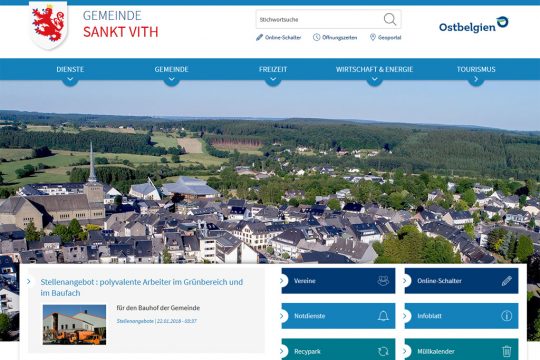540x360 pixels.
Task: Expand the DIENSTE chevron below the menu
Action: coord(70,80)
